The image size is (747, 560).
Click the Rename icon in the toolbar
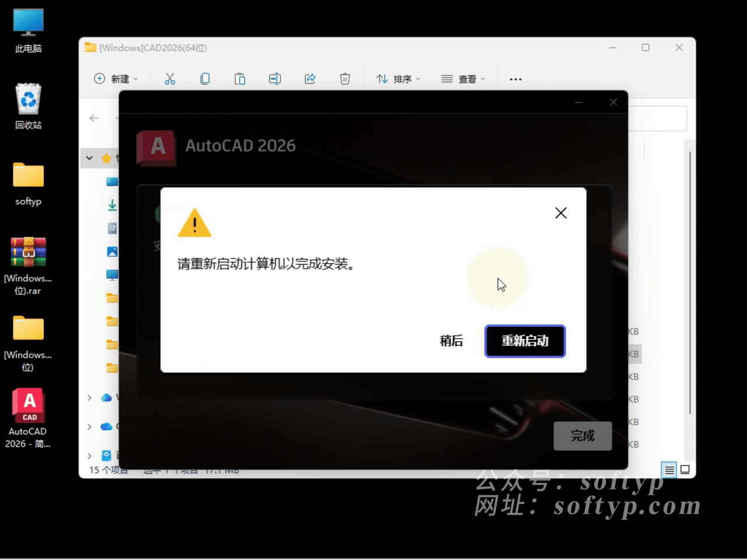point(275,78)
